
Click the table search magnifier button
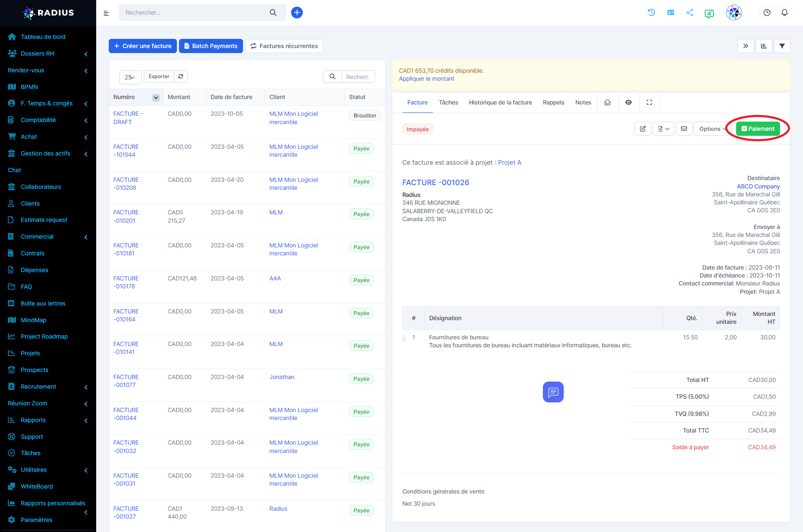pos(332,76)
